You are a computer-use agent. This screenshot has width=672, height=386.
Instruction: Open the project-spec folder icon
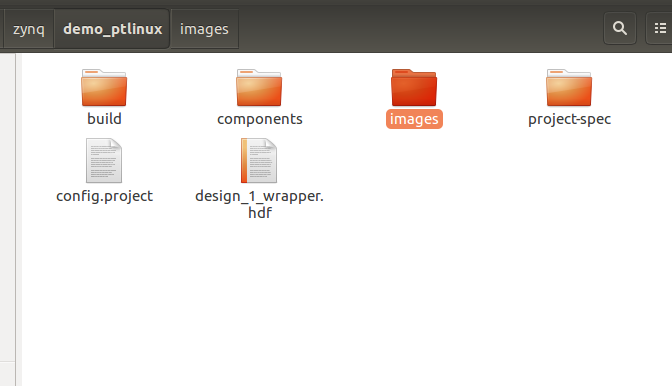tap(569, 88)
